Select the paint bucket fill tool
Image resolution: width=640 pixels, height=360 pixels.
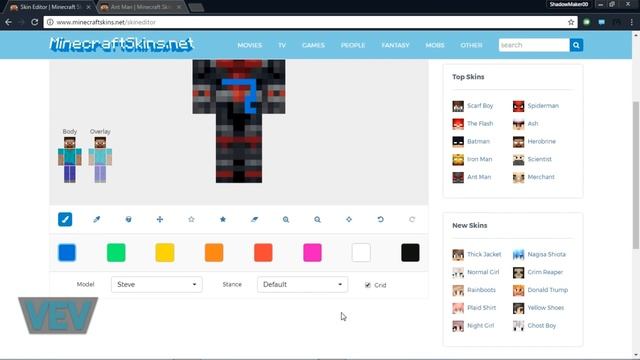tap(128, 219)
